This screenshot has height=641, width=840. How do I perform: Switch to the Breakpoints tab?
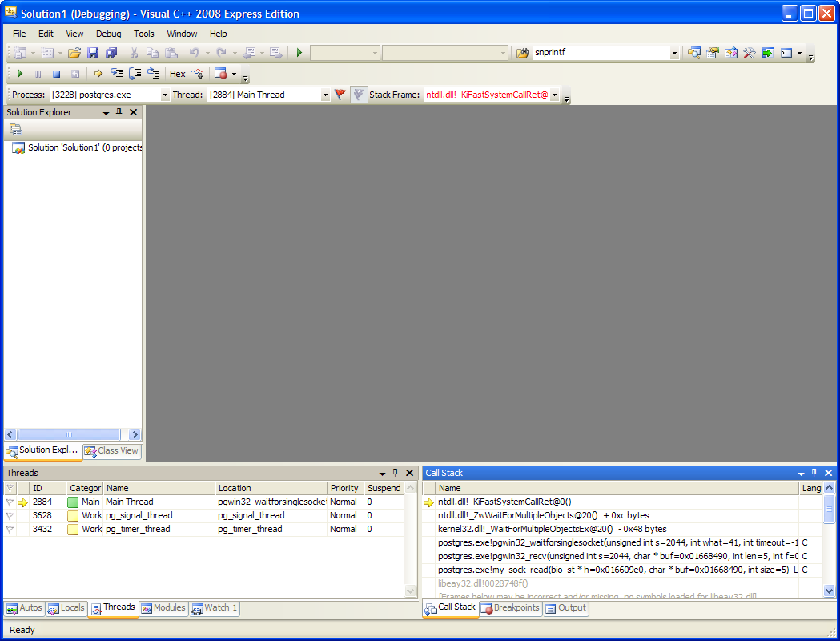510,608
